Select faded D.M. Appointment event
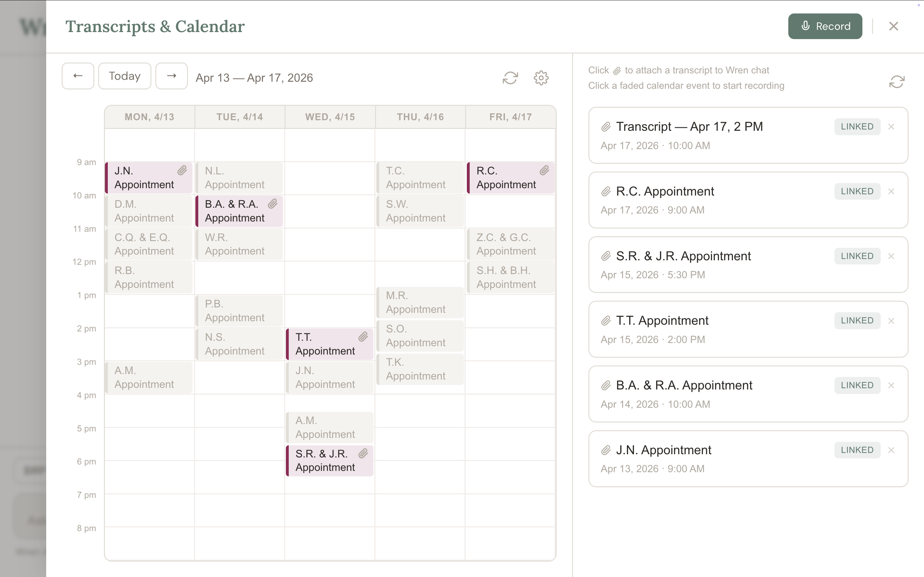The image size is (924, 577). point(149,211)
